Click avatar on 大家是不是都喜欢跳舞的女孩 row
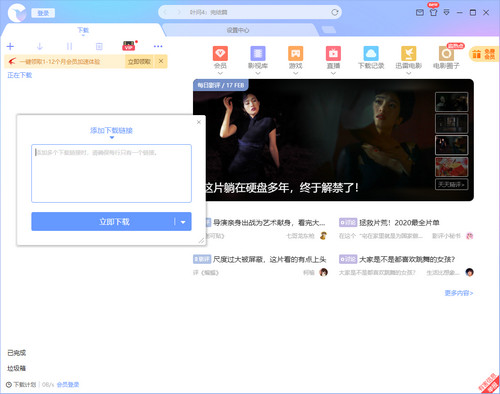Viewport: 500px width, 394px height. coord(470,272)
